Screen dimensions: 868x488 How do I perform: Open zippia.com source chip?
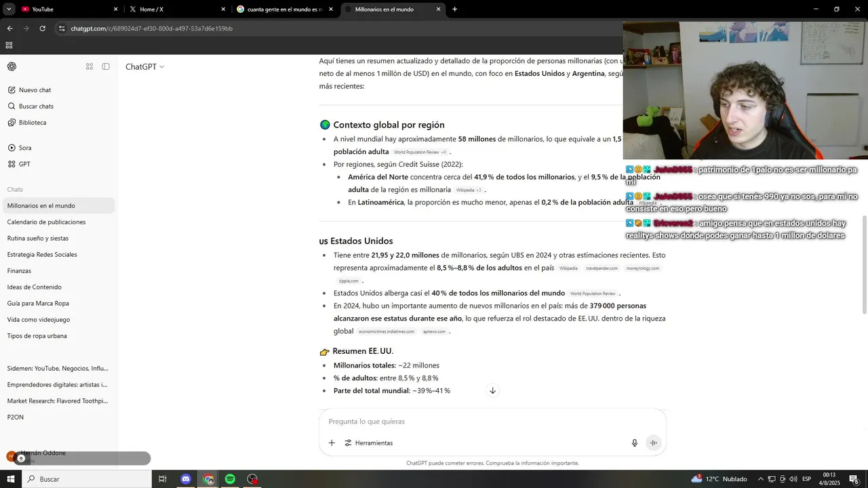[x=349, y=281]
